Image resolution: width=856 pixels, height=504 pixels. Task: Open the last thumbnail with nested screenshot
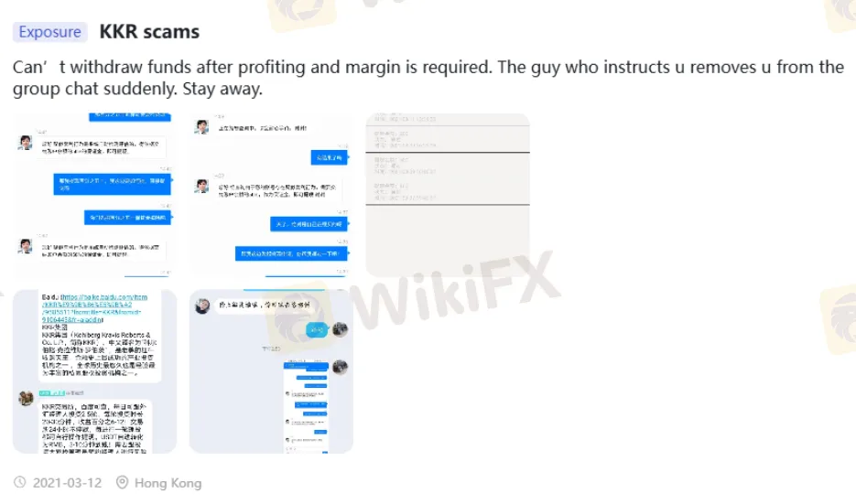pos(271,371)
